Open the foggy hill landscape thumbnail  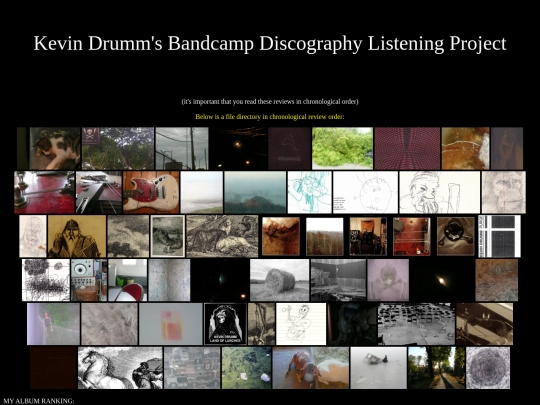coord(255,192)
